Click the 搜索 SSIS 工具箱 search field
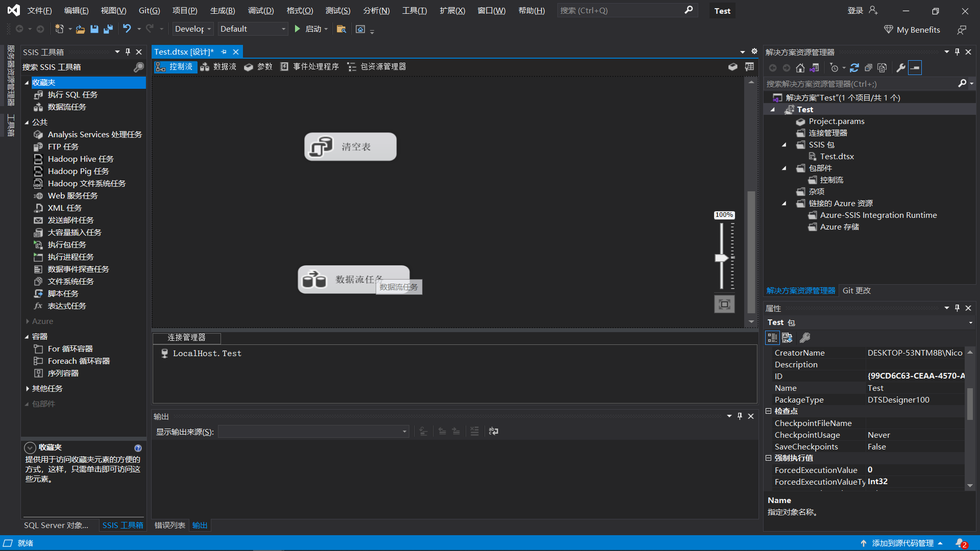980x551 pixels. [77, 67]
